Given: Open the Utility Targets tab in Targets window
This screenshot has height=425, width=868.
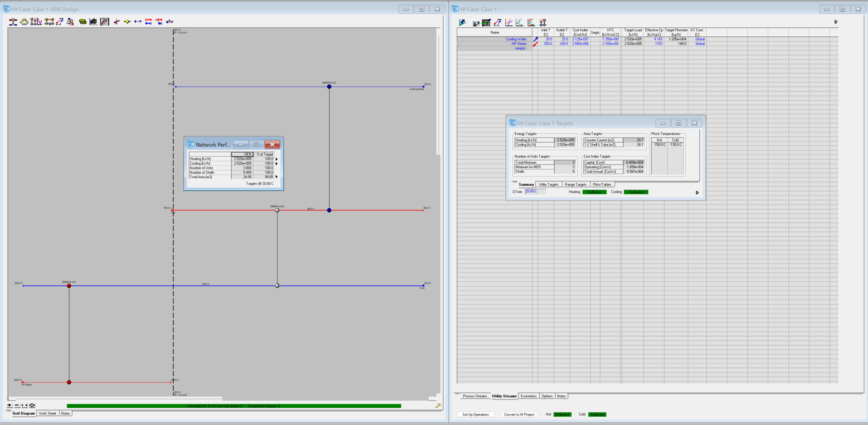Looking at the screenshot, I should [x=548, y=185].
